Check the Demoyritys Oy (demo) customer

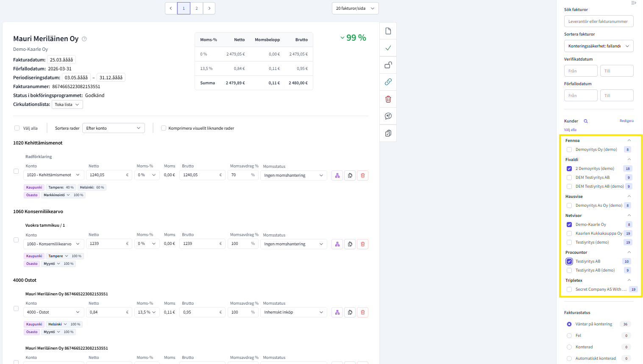click(569, 150)
